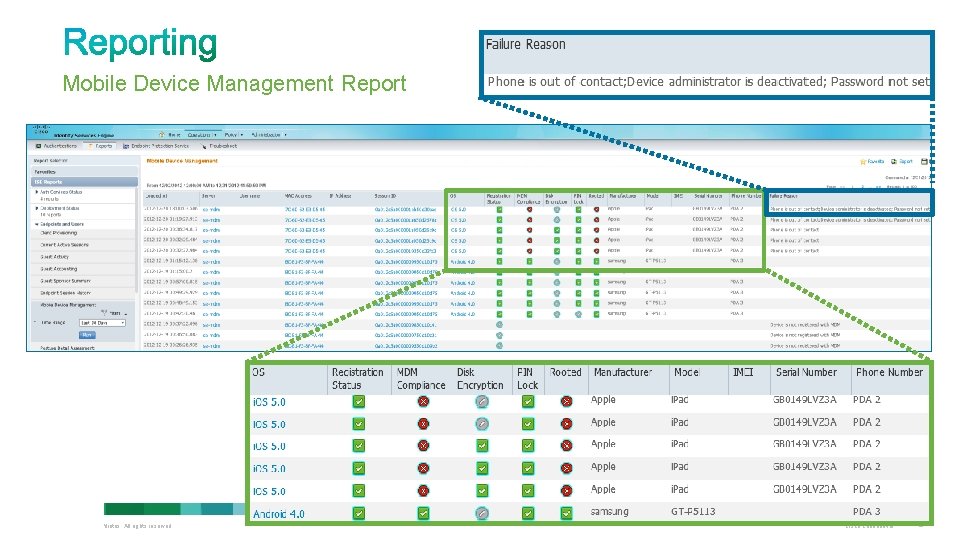Image resolution: width=960 pixels, height=540 pixels.
Task: Collapse the Endpoints and Users section
Action: tap(37, 224)
